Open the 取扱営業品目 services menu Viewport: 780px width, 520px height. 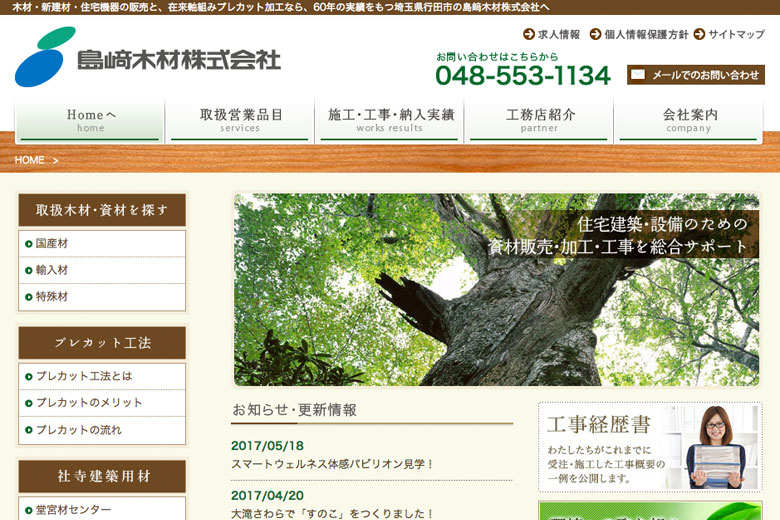pos(240,120)
